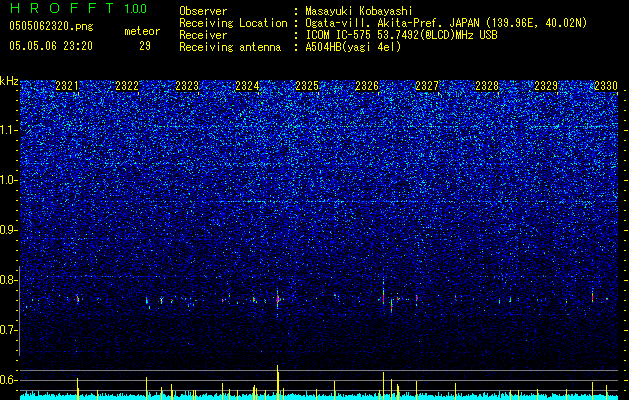Click the Receiving antenna label
The image size is (629, 400).
pyautogui.click(x=230, y=47)
